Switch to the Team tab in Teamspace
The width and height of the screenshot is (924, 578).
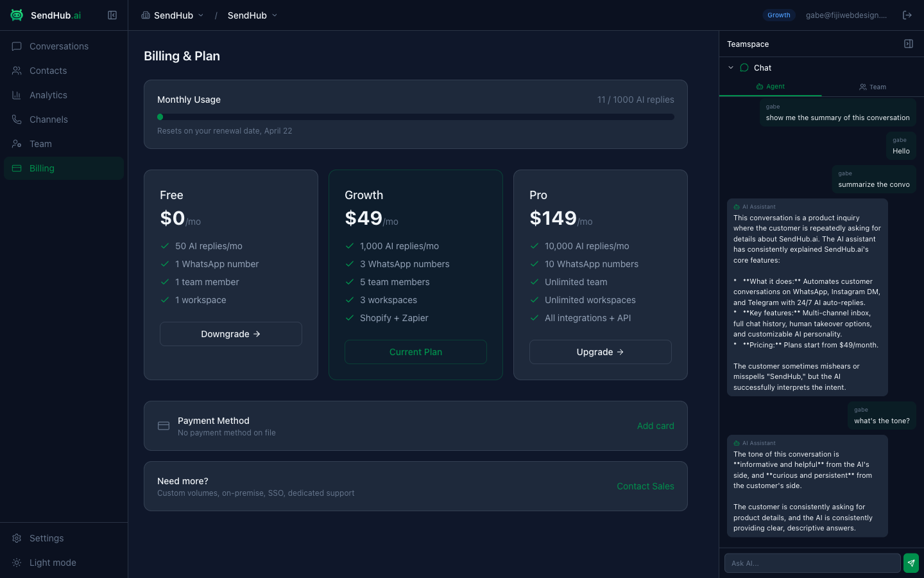[873, 87]
